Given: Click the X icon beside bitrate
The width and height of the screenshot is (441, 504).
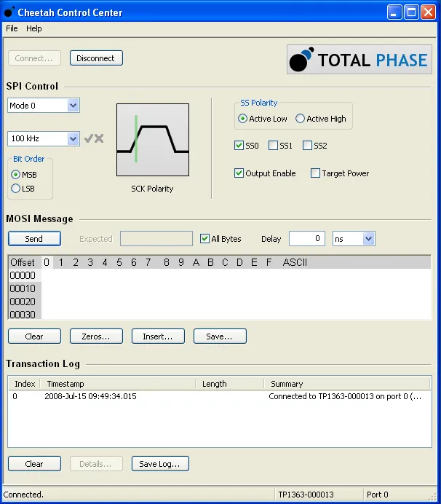Looking at the screenshot, I should coord(99,138).
